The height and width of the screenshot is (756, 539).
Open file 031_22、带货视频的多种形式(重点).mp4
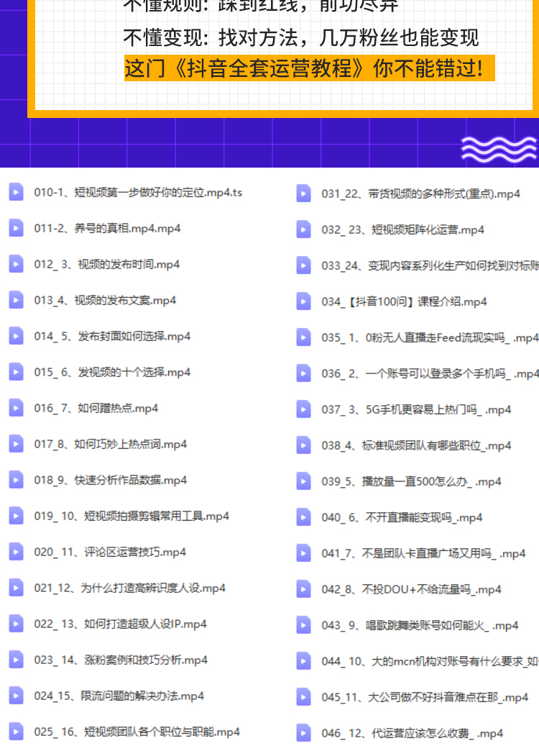(x=421, y=193)
